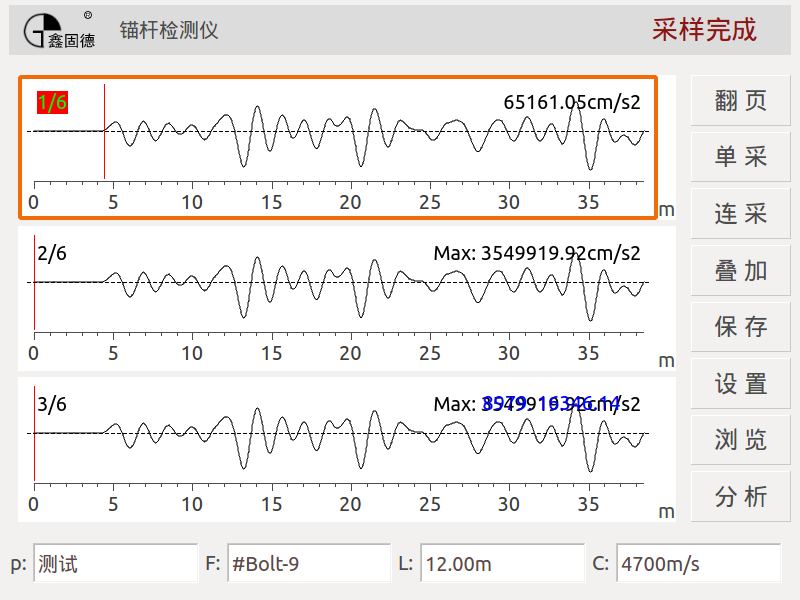
Task: Select the 1/6 waveform panel
Action: pyautogui.click(x=338, y=147)
